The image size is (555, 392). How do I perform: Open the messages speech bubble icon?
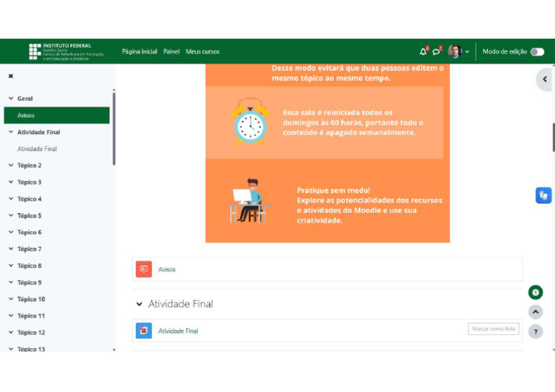point(436,52)
